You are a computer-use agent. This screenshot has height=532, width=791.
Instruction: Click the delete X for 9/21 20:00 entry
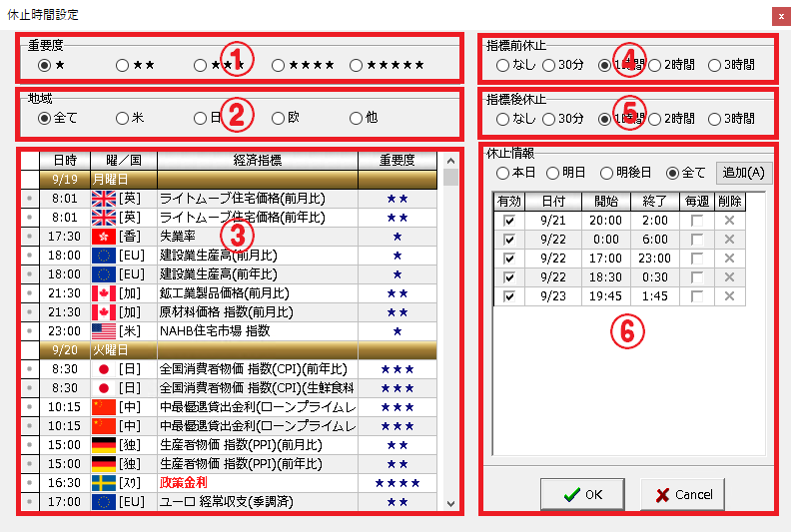731,221
